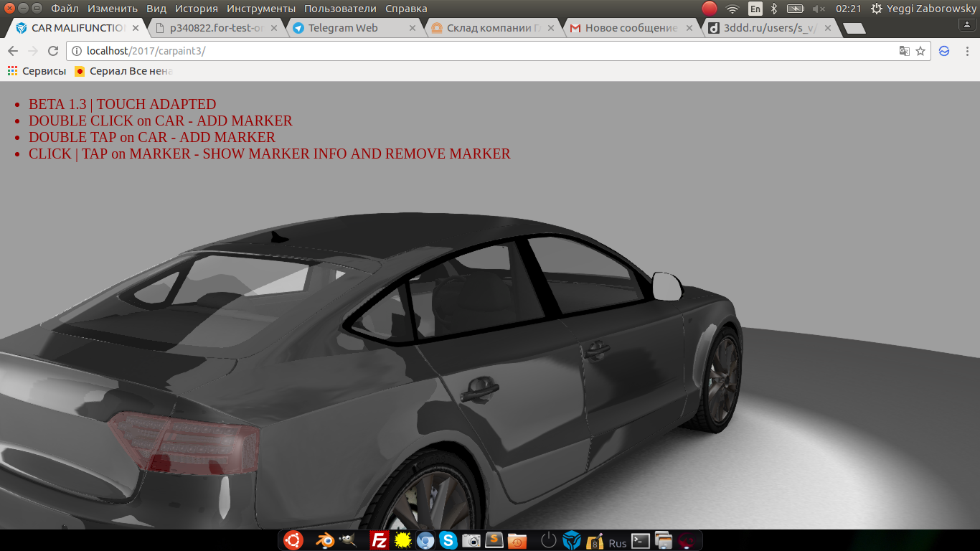Open the История menu
This screenshot has width=980, height=551.
click(x=197, y=9)
